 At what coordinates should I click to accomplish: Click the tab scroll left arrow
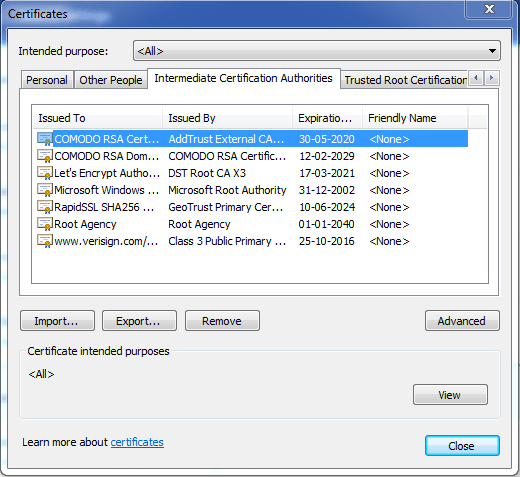(x=476, y=78)
